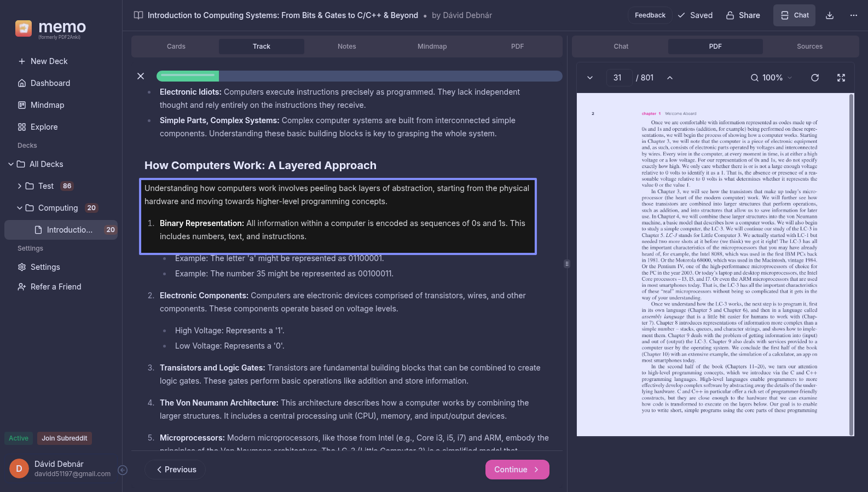
Task: Click the PDF page number field
Action: (618, 78)
